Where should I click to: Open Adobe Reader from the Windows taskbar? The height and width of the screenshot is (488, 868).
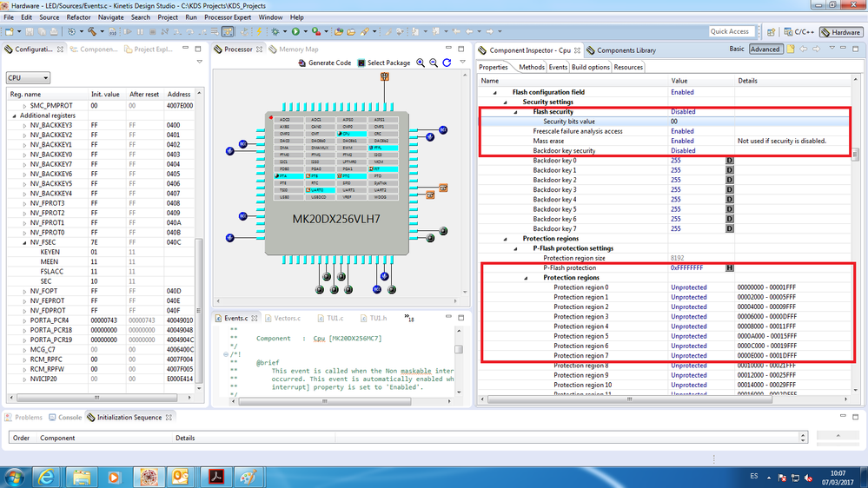coord(215,477)
